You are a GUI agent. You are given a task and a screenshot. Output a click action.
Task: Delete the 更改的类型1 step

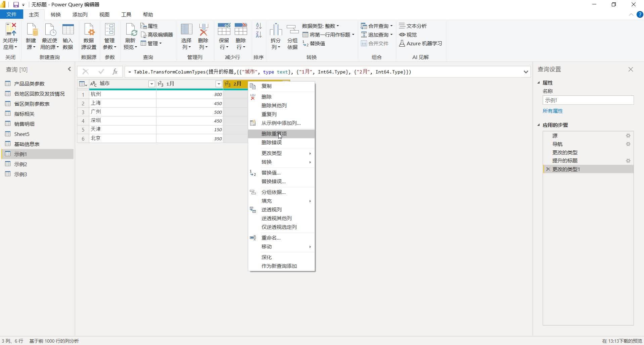pos(548,169)
